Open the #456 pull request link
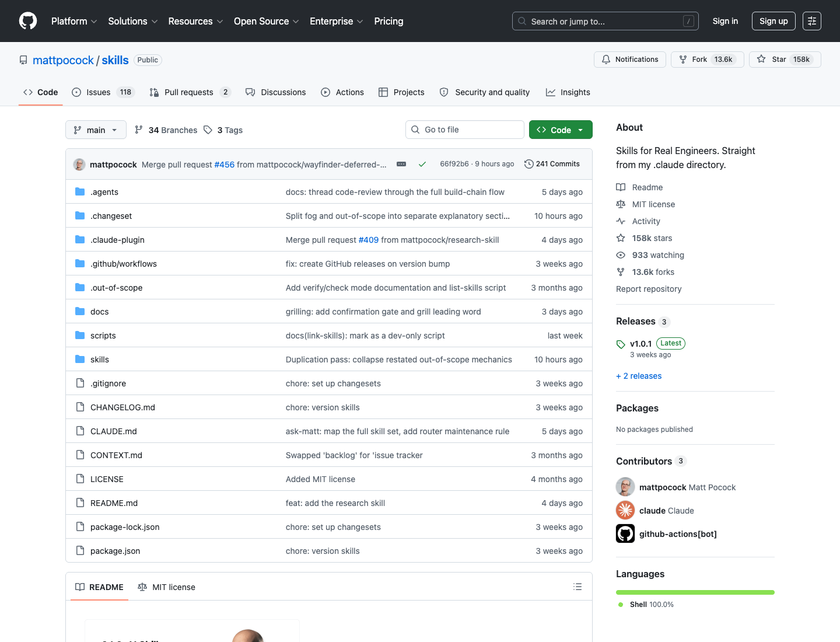This screenshot has height=642, width=840. tap(225, 165)
